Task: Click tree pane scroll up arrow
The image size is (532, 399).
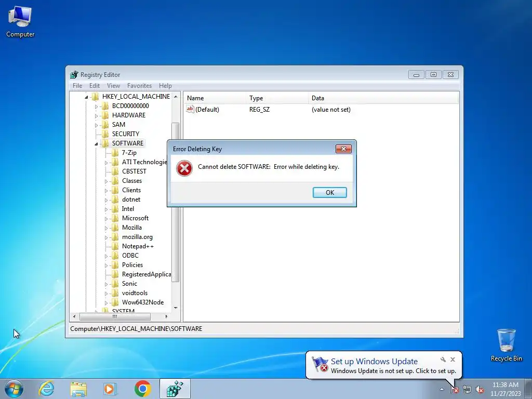Action: click(176, 97)
